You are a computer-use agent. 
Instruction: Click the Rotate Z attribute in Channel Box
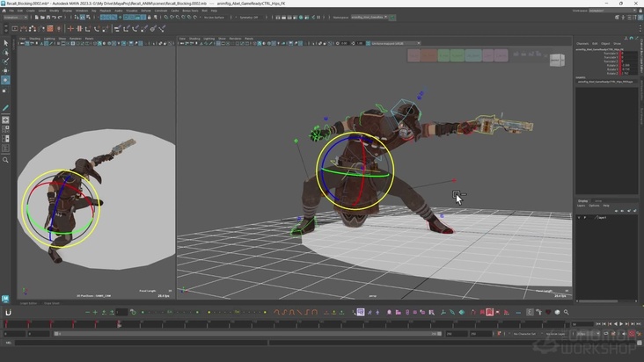(x=611, y=73)
